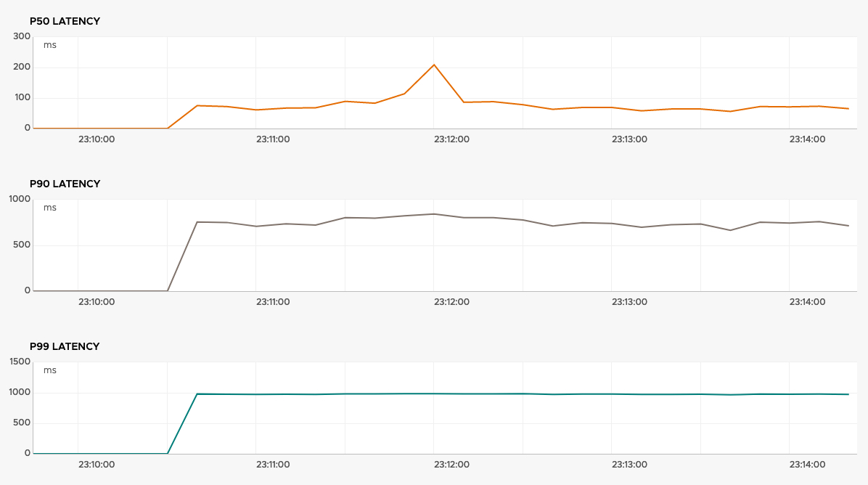Click the P50 LATENCY chart title

tap(65, 21)
